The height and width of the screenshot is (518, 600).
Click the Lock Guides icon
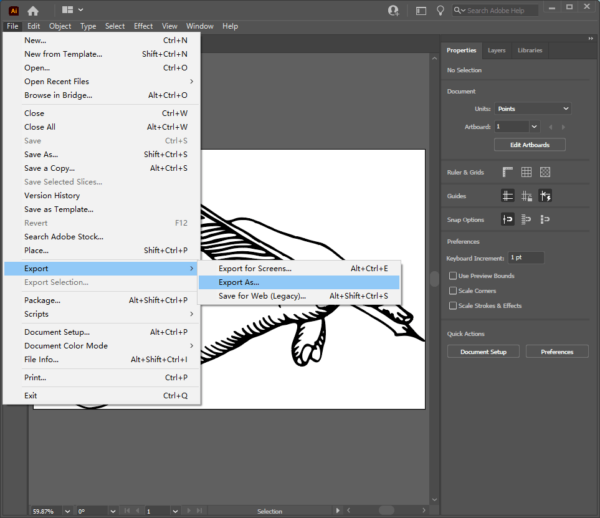click(526, 196)
